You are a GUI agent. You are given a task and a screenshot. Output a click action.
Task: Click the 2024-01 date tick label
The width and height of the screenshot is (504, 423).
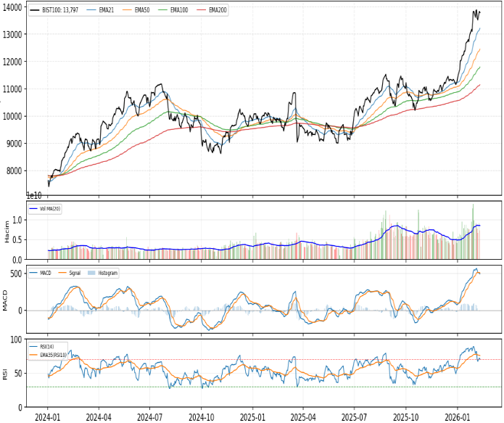click(x=47, y=418)
